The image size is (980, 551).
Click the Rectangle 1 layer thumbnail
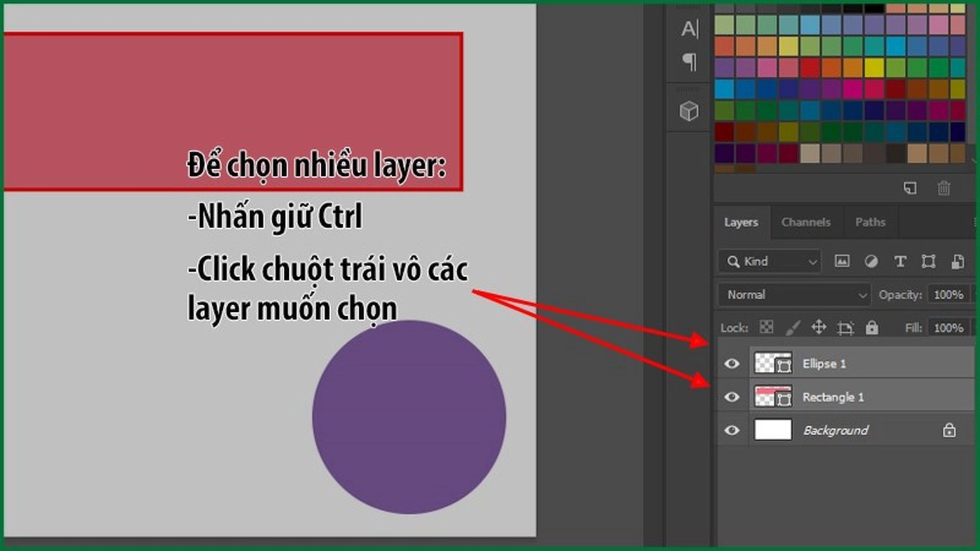click(773, 397)
